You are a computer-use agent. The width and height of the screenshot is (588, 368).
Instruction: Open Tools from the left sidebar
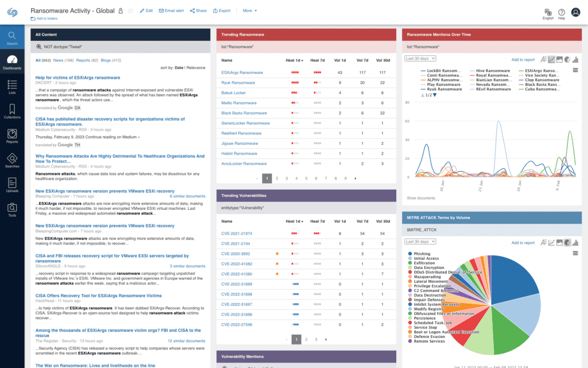12,209
